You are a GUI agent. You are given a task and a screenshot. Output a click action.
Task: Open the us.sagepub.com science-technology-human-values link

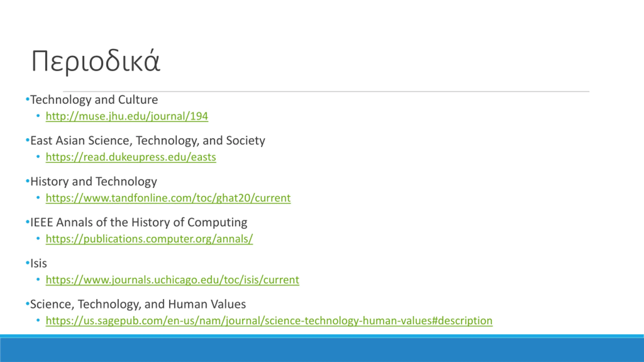point(269,321)
